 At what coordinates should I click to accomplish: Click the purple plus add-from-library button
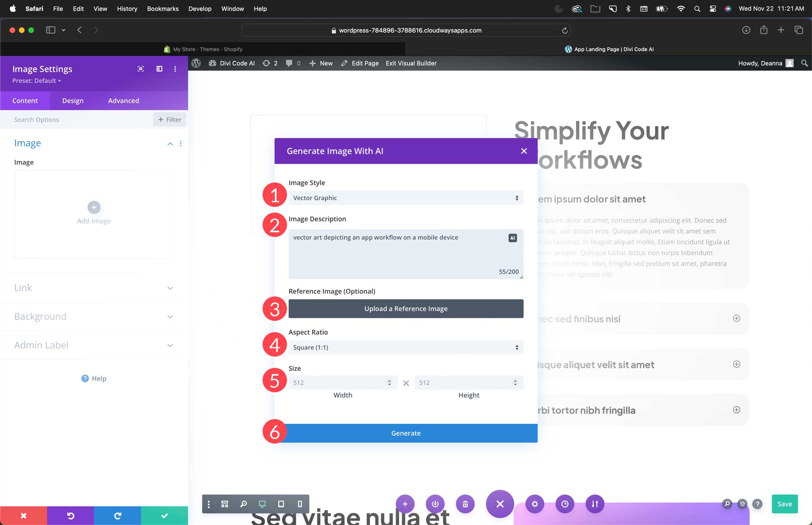click(405, 504)
